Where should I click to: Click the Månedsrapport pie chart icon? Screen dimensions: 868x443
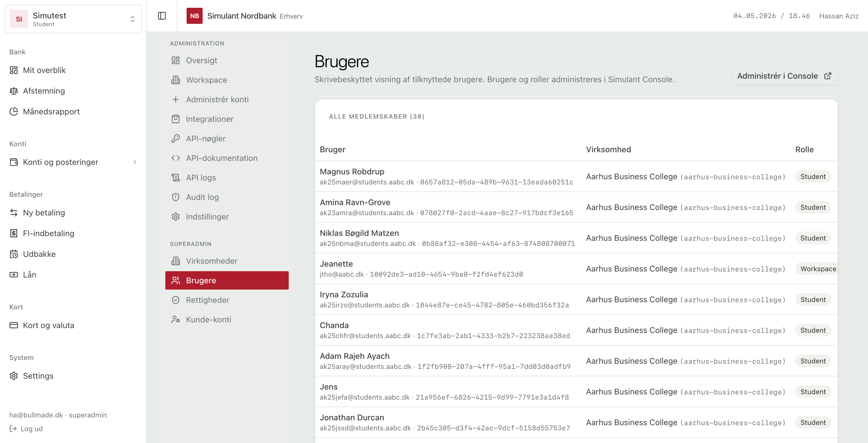point(13,111)
